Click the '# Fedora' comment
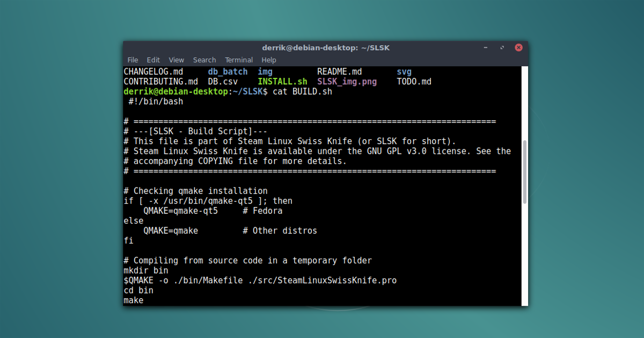The width and height of the screenshot is (644, 338). [263, 211]
